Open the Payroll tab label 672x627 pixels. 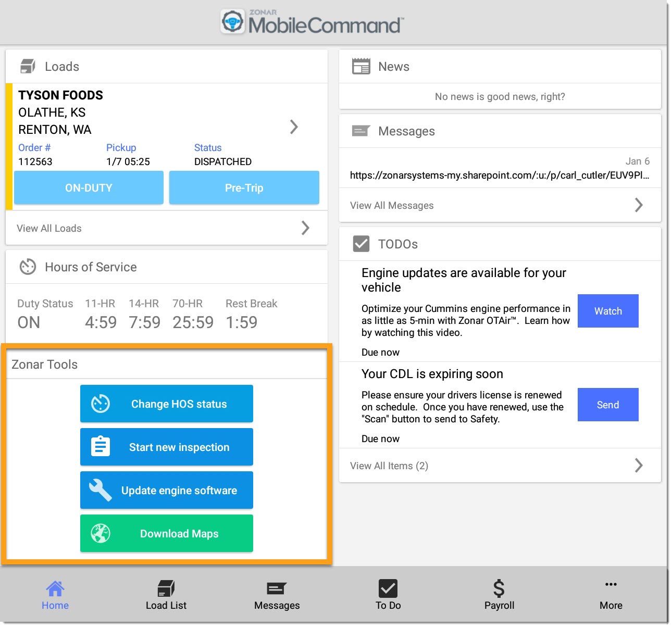tap(500, 606)
